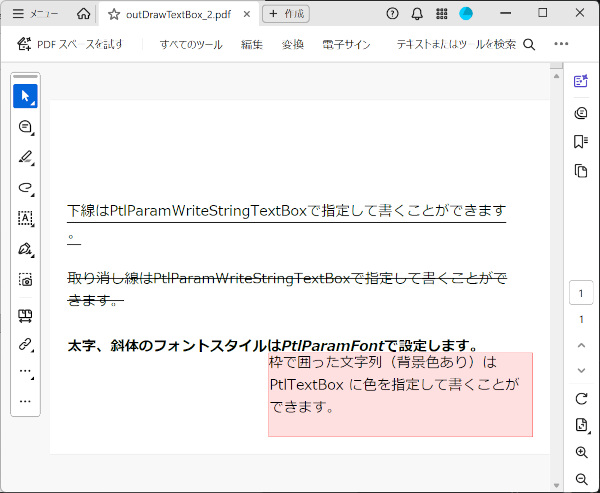Screen dimensions: 600x493
Task: Open the 電子サイン e-sign menu
Action: pos(346,44)
